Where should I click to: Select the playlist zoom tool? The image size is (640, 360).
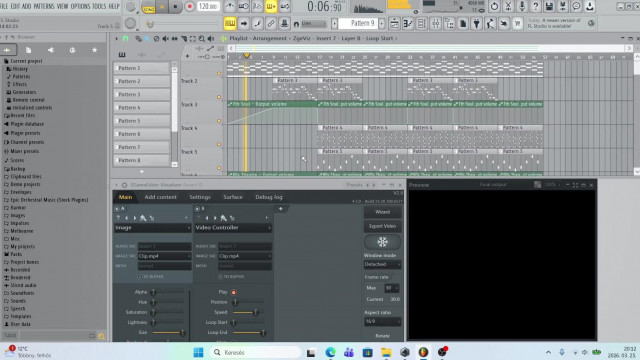click(x=202, y=38)
